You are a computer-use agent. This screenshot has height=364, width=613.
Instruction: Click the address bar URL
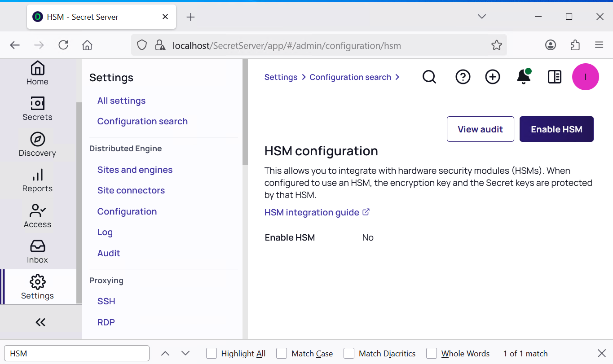(287, 46)
